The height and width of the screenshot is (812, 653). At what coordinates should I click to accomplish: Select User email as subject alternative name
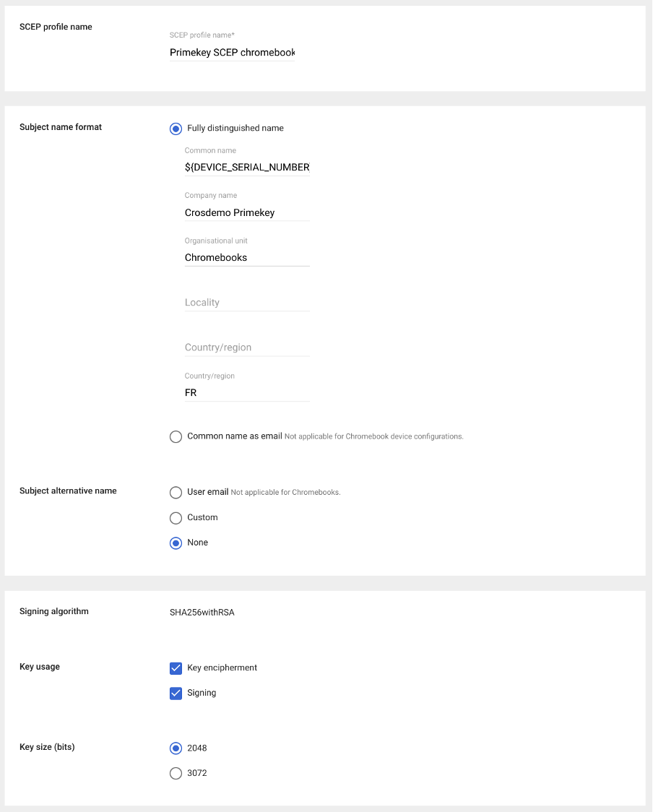176,493
